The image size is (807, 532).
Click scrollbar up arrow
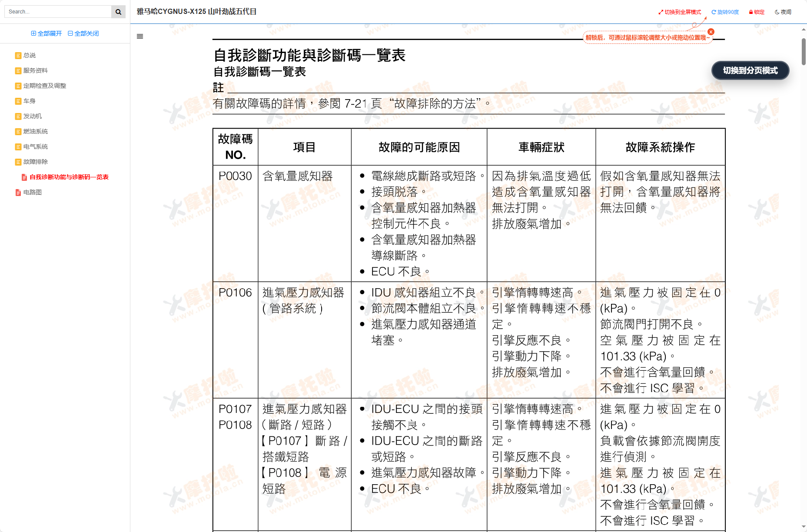(804, 30)
